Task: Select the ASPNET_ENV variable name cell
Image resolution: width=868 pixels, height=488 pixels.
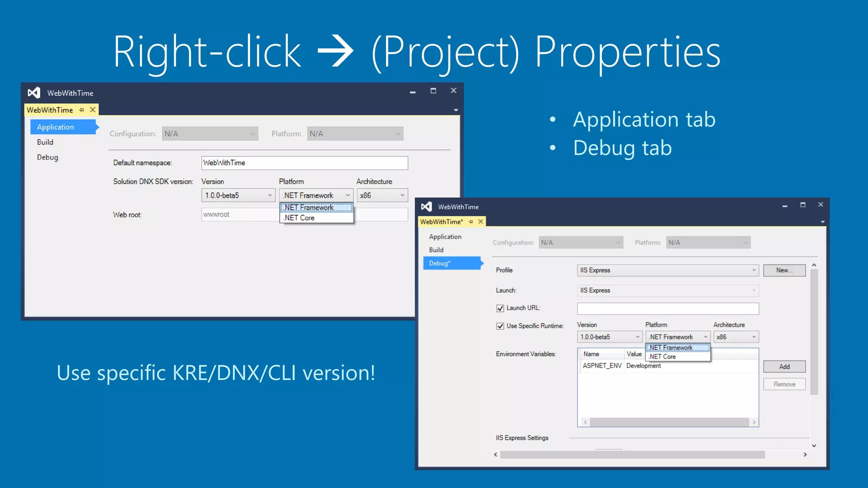Action: point(602,366)
